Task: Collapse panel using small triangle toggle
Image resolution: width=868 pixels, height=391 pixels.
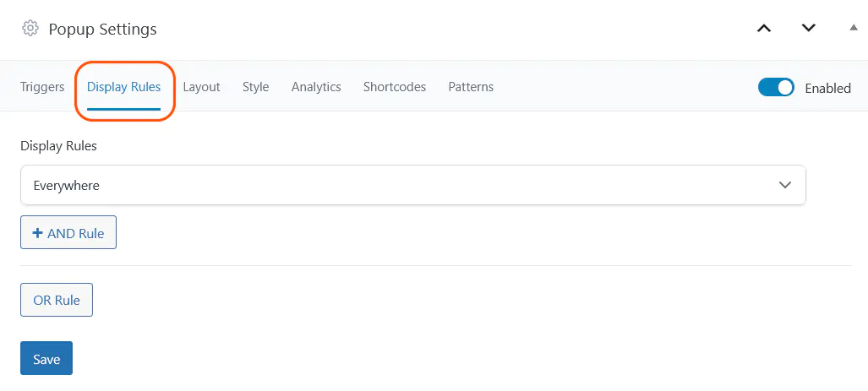Action: click(854, 27)
